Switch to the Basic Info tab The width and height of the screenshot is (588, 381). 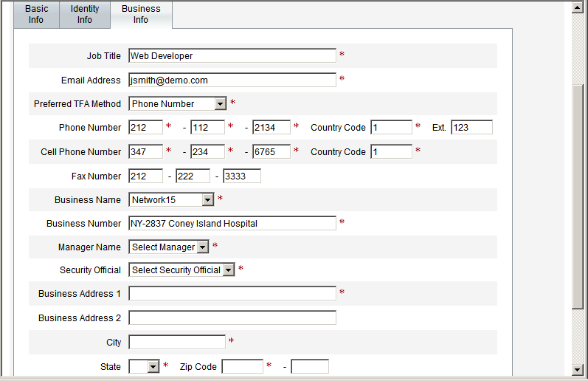click(36, 14)
